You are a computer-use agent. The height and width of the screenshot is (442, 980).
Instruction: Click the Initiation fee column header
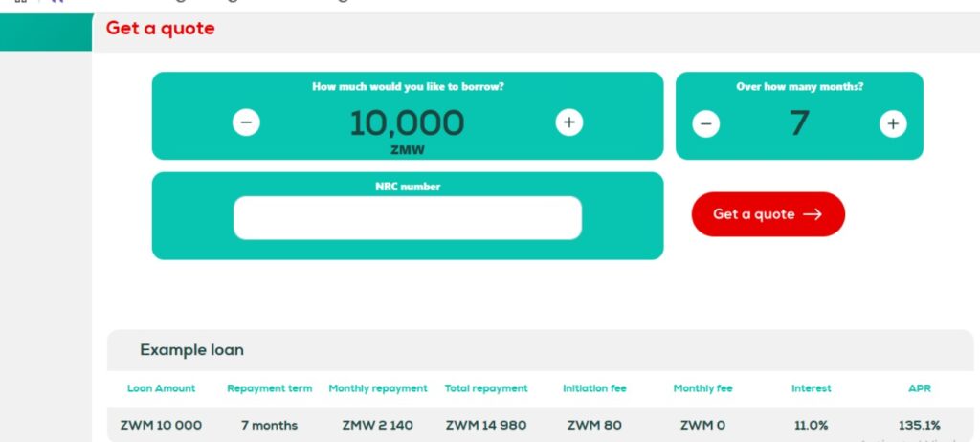pyautogui.click(x=594, y=388)
